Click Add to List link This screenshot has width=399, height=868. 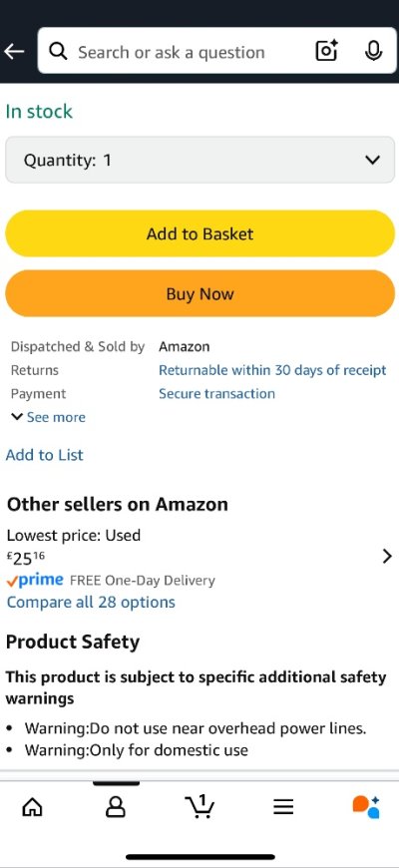click(x=44, y=455)
